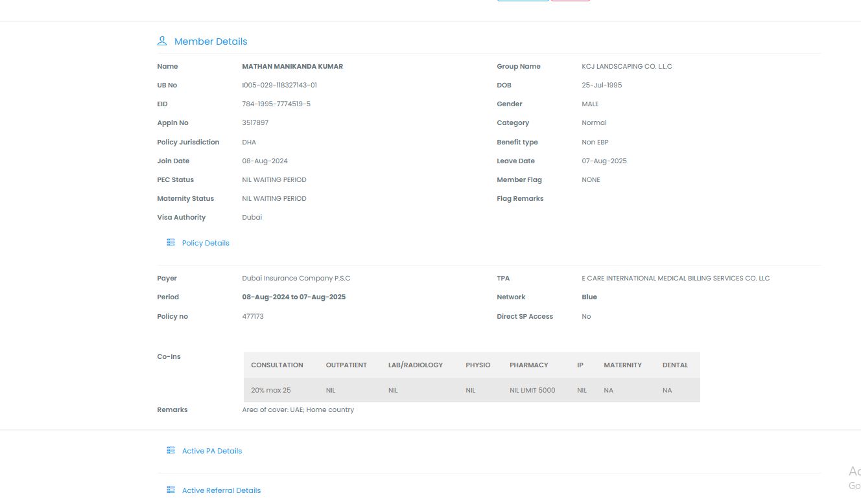Click the LAB/RADIOLOGY column header
Image resolution: width=861 pixels, height=504 pixels.
[x=415, y=365]
